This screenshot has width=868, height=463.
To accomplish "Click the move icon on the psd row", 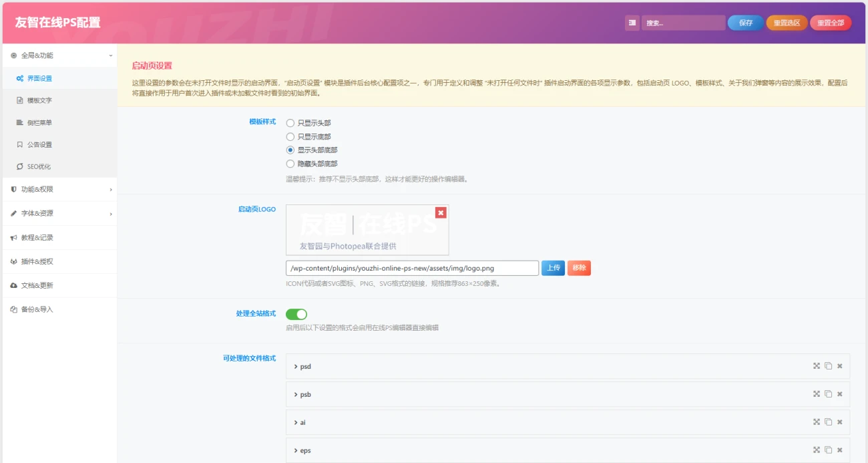I will coord(817,366).
